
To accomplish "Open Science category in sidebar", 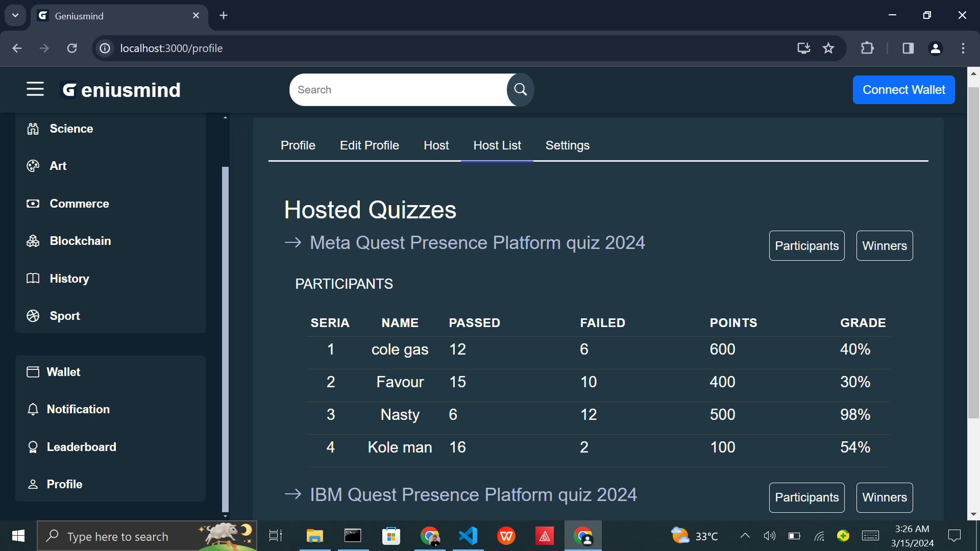I will tap(71, 129).
